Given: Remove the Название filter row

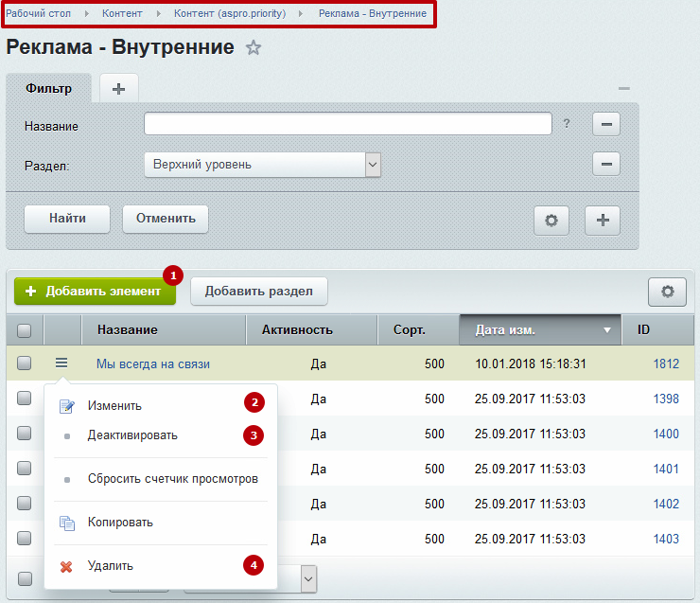Looking at the screenshot, I should pyautogui.click(x=605, y=124).
